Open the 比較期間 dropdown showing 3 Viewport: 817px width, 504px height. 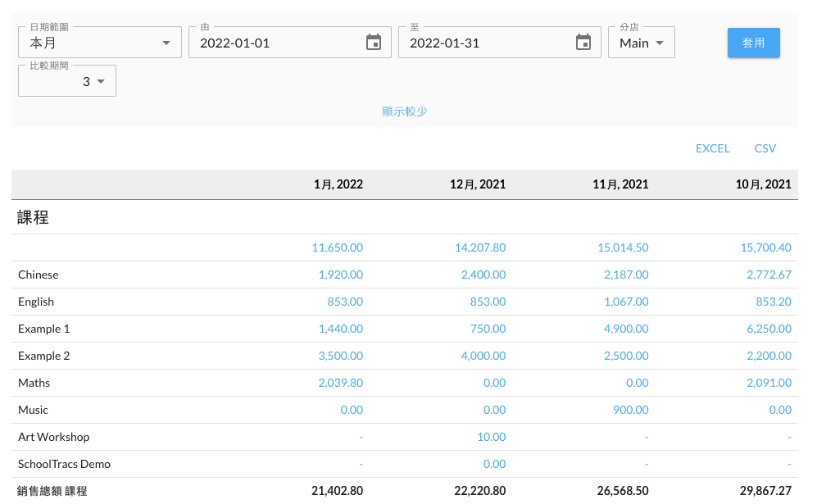(67, 81)
